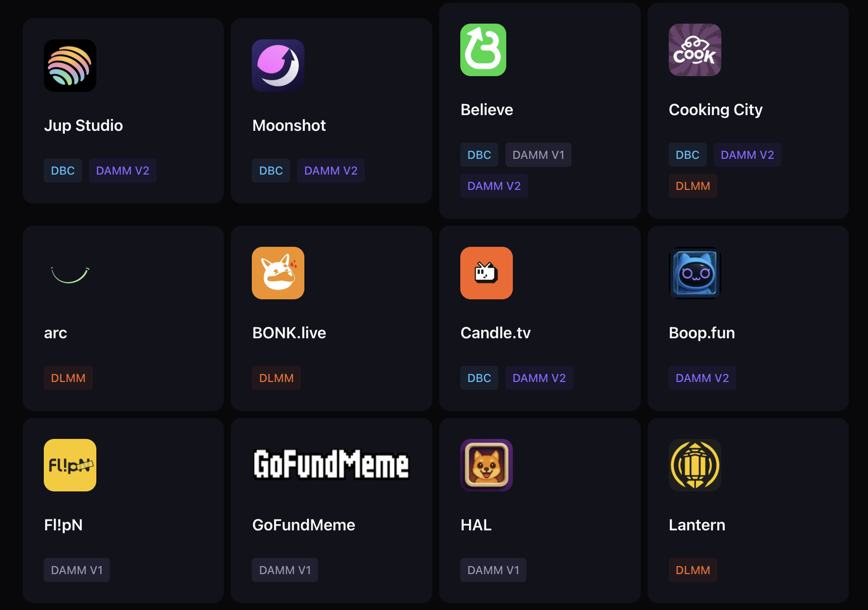This screenshot has width=868, height=610.
Task: Select DAMM V2 tag on Moonshot card
Action: click(x=331, y=171)
